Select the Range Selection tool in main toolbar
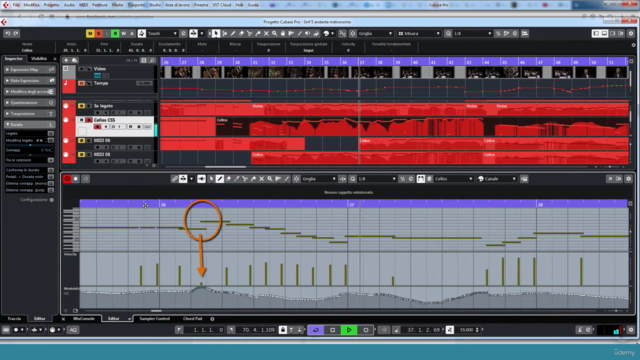640x360 pixels. [224, 33]
